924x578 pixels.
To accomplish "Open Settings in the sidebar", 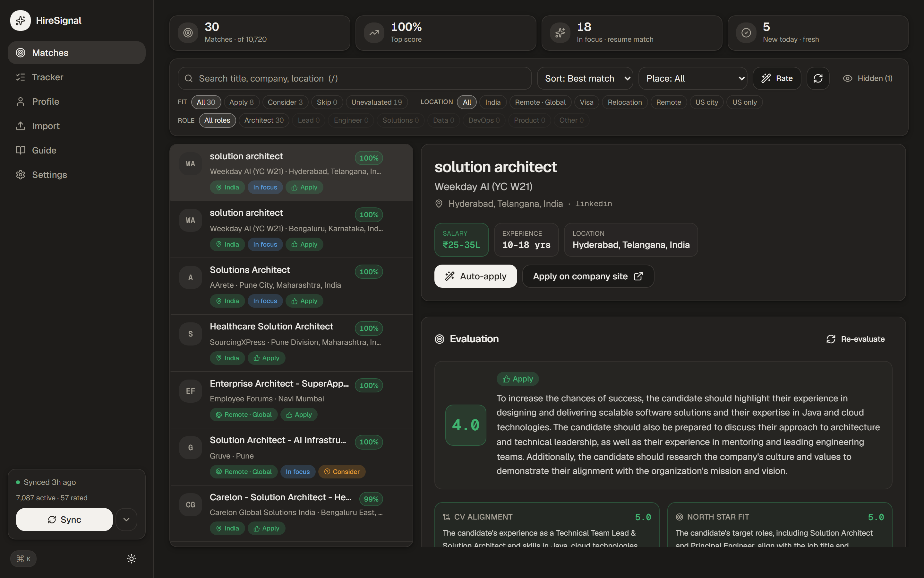I will tap(76, 175).
